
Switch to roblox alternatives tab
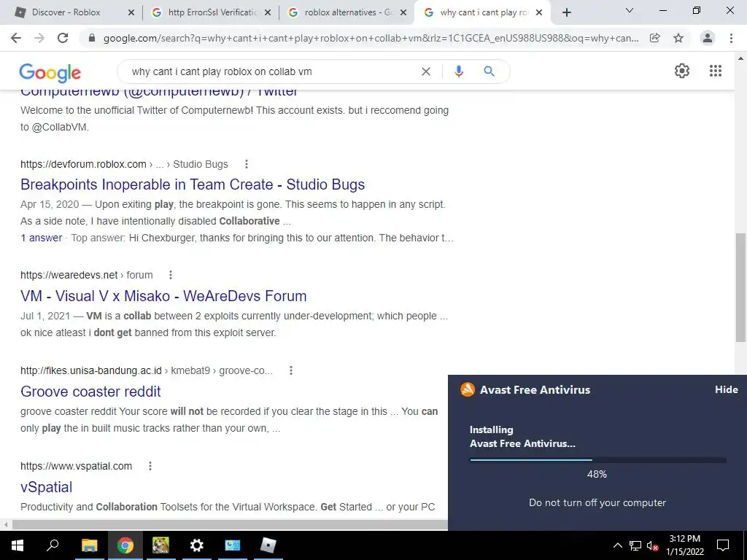tap(348, 12)
